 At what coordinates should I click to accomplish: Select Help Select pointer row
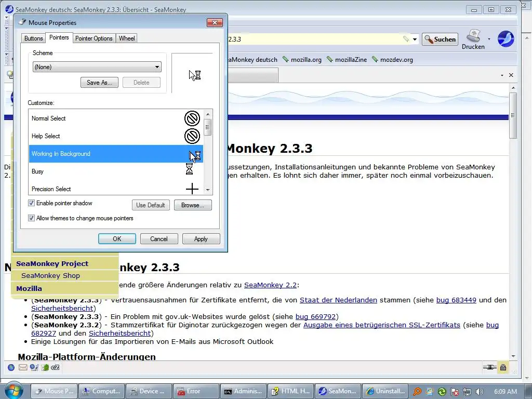[x=116, y=136]
